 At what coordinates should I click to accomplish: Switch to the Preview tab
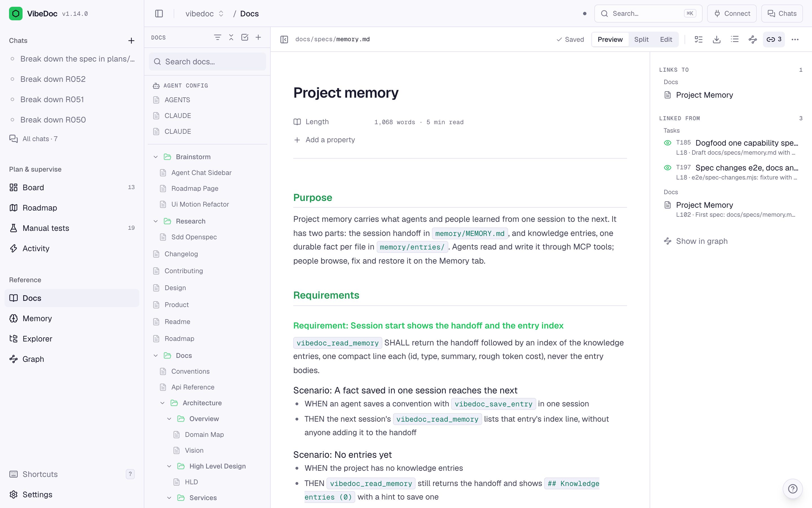point(610,39)
